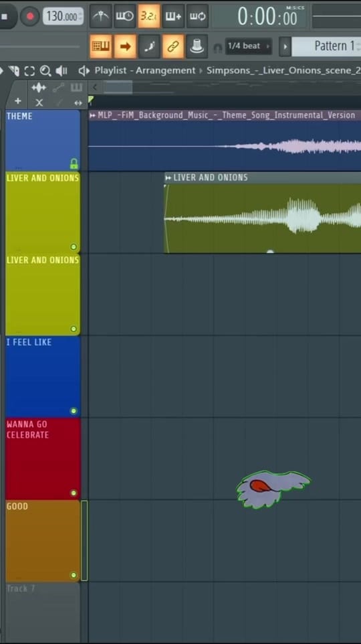The height and width of the screenshot is (644, 361).
Task: Toggle overdub/blend recording icon
Action: [x=173, y=16]
